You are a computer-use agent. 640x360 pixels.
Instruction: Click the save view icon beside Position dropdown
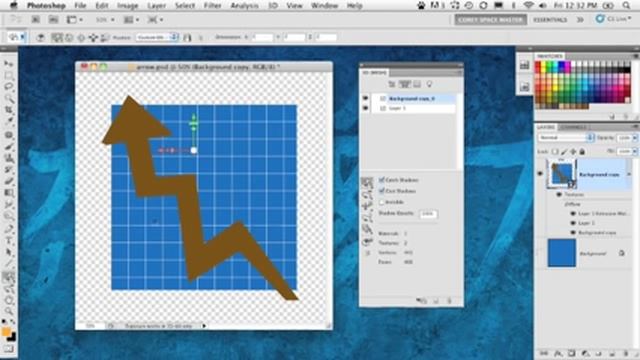pos(187,38)
